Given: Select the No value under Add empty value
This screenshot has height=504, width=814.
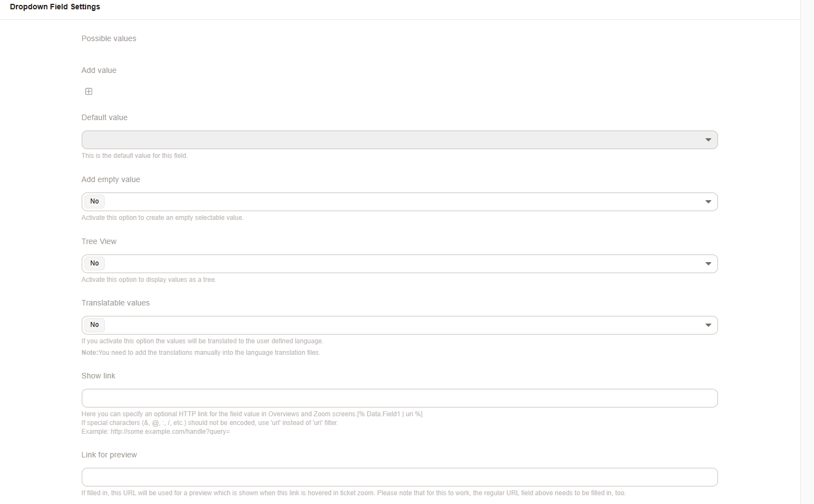Looking at the screenshot, I should click(x=94, y=201).
